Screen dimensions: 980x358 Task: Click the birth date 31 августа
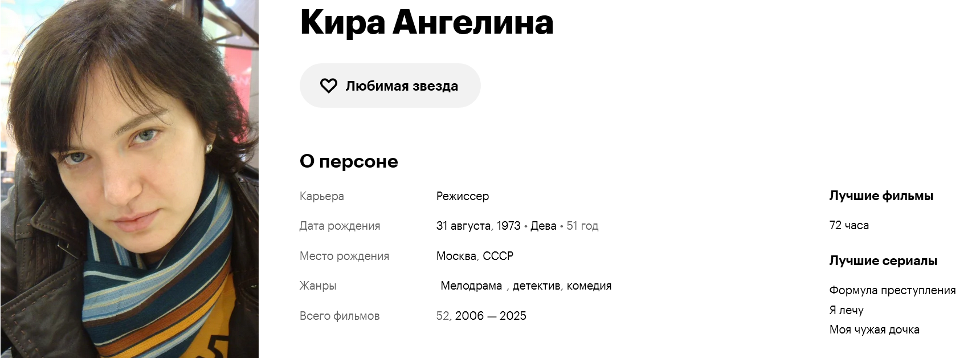point(464,226)
